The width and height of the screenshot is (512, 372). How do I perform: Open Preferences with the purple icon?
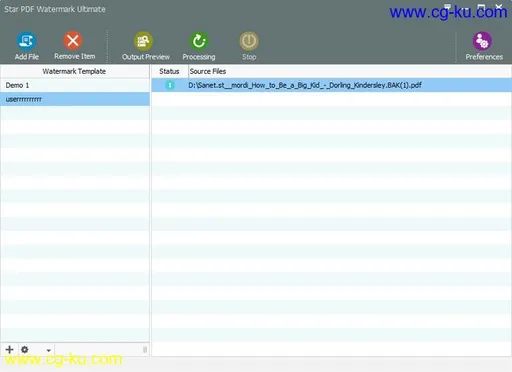482,41
